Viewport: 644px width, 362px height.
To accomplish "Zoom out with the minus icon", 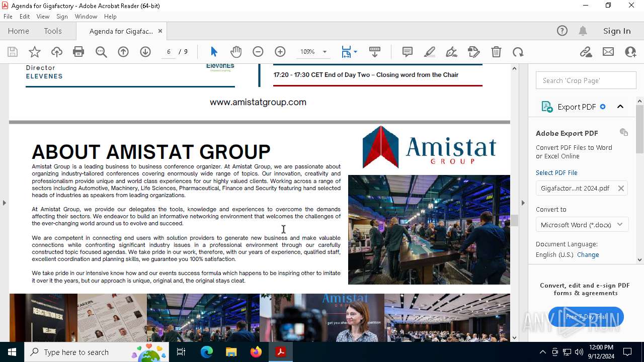I will 258,52.
